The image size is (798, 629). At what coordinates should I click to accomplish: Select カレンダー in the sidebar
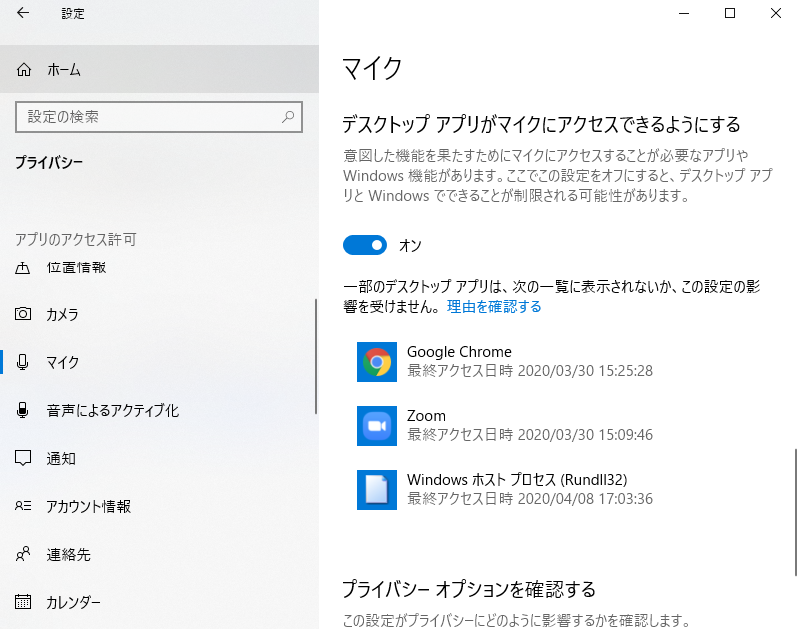tap(158, 602)
